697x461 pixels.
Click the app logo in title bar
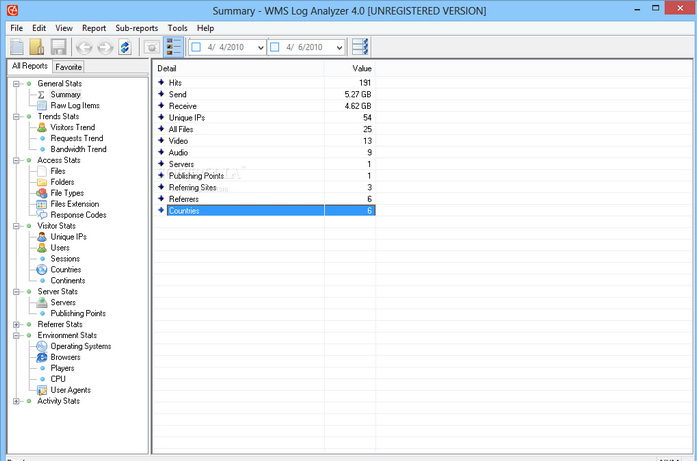[x=13, y=10]
